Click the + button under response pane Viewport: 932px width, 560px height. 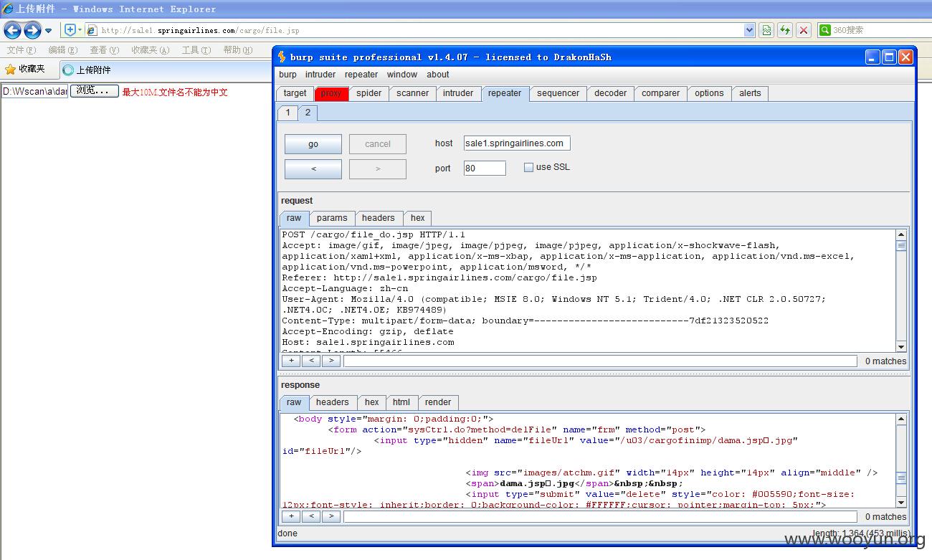tap(291, 516)
